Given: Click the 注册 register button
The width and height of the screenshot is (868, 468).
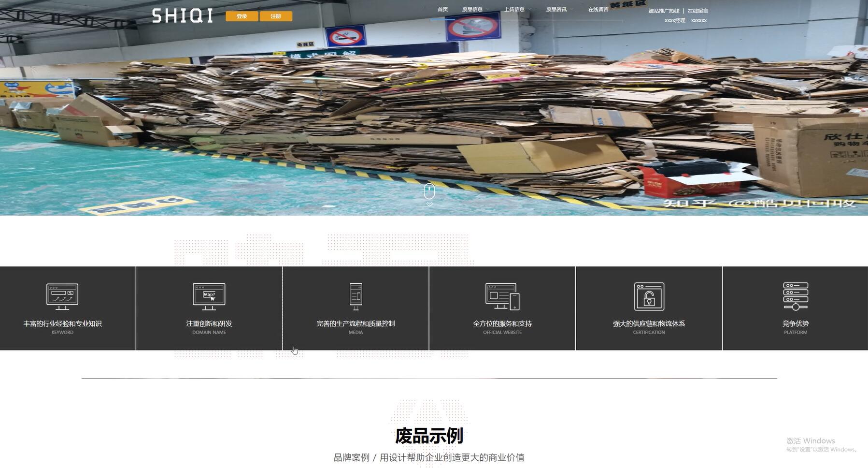Looking at the screenshot, I should pos(276,16).
